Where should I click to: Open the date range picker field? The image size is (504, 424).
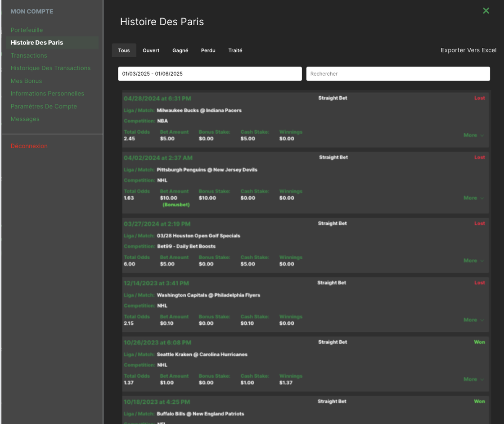click(x=210, y=74)
